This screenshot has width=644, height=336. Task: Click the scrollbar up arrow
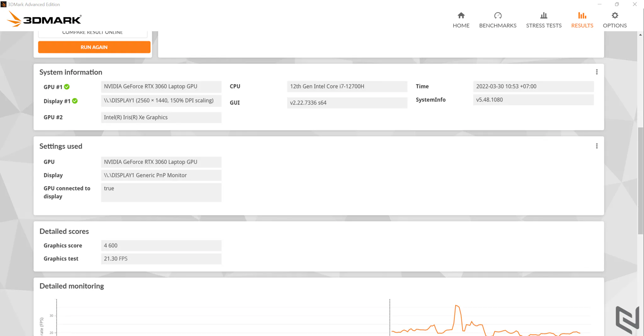641,35
